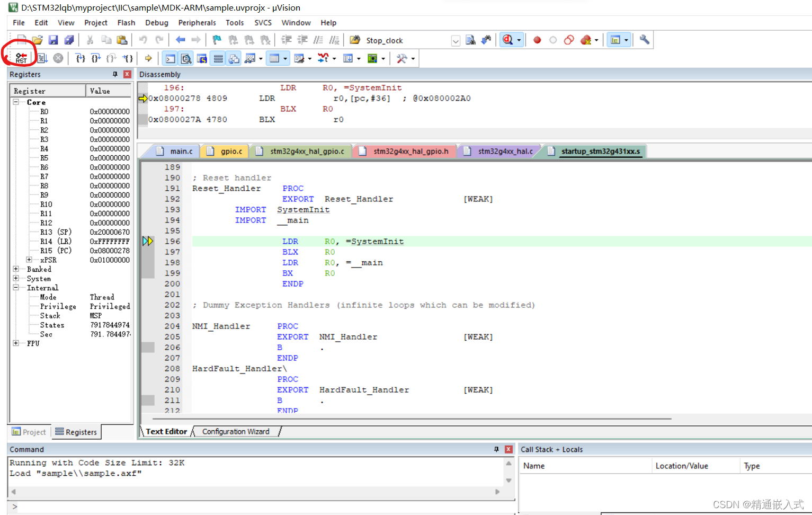Click the Start/Stop Debug Session icon
Viewport: 812px width, 515px height.
point(508,40)
